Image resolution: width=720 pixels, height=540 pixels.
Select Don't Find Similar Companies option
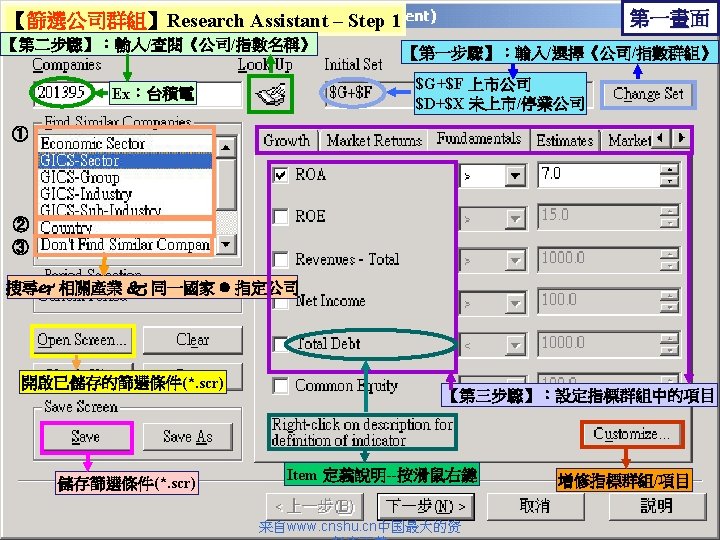(x=125, y=245)
